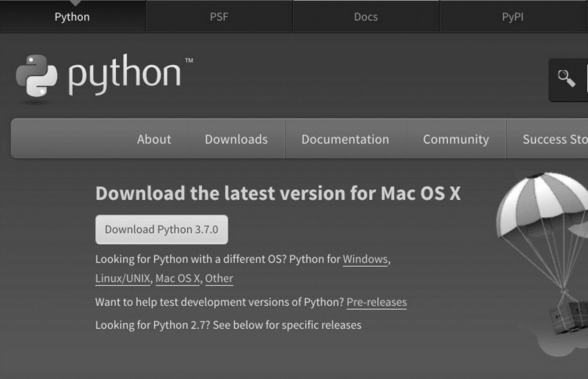The width and height of the screenshot is (588, 379).
Task: Open the Docs tab
Action: click(x=366, y=17)
